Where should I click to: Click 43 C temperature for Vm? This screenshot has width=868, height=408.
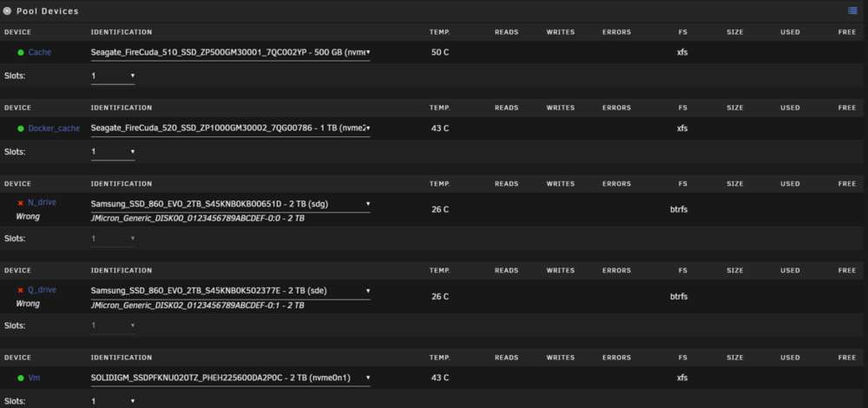click(440, 378)
